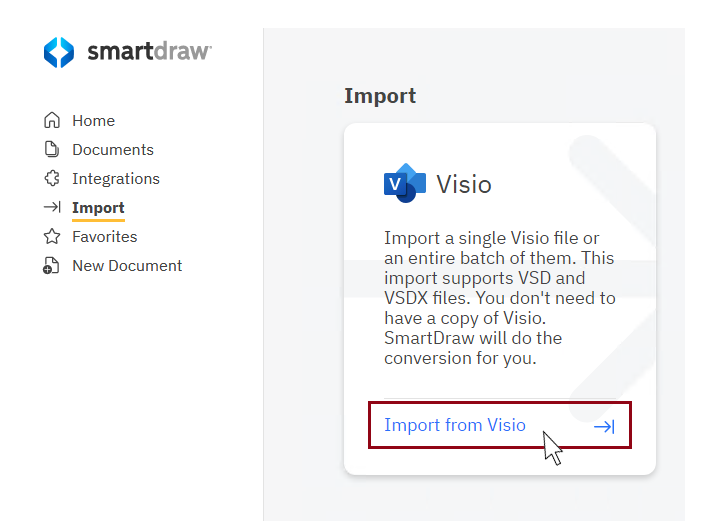The image size is (711, 530).
Task: Click the Import page heading
Action: point(380,96)
